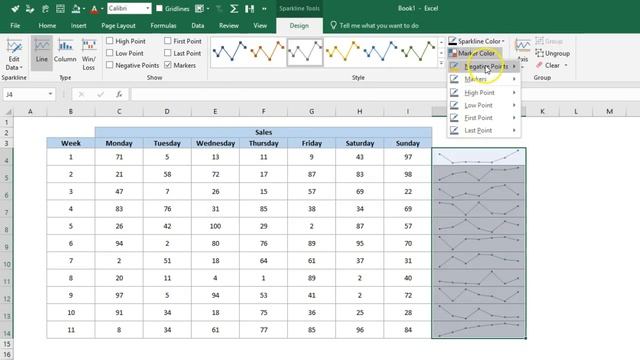Uncheck the Markers checkbox
The image size is (640, 360).
[x=167, y=65]
